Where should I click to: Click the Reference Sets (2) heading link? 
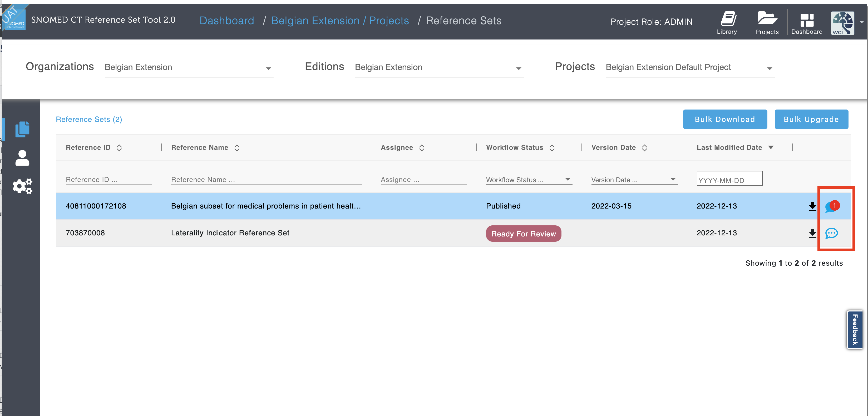[89, 119]
